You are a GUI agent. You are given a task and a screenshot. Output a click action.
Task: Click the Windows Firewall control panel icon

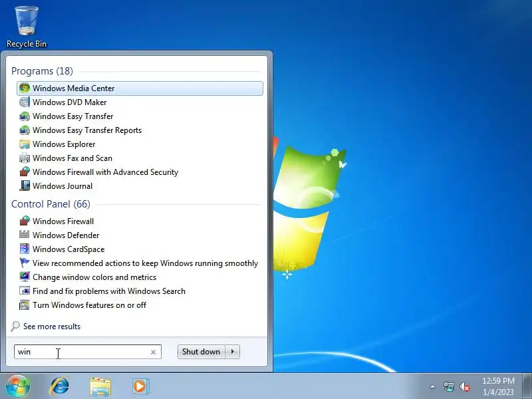click(x=25, y=221)
